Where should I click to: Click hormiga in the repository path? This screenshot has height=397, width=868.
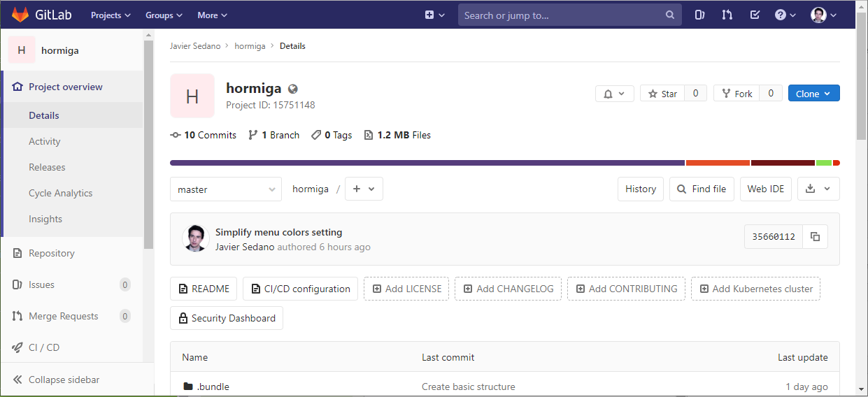point(311,189)
